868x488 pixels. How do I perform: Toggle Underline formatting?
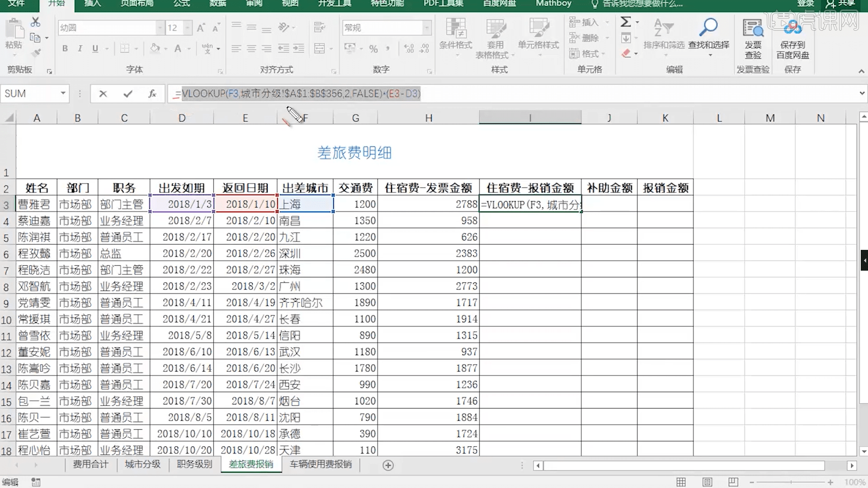pos(95,48)
